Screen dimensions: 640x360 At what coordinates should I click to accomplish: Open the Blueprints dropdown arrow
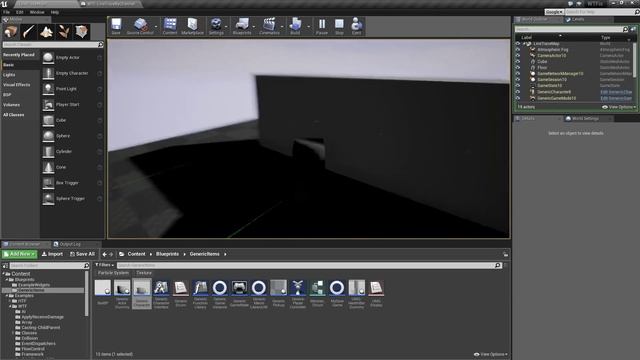[254, 27]
